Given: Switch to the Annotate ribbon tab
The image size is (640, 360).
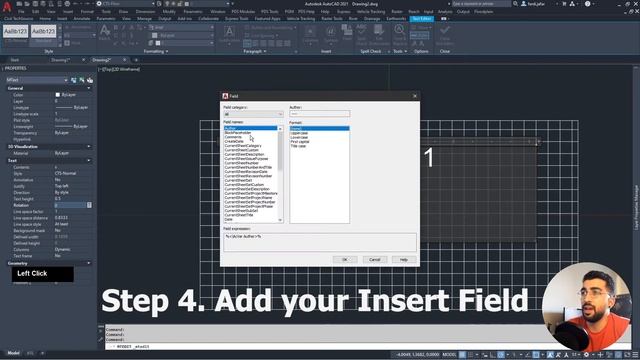Looking at the screenshot, I should click(82, 19).
